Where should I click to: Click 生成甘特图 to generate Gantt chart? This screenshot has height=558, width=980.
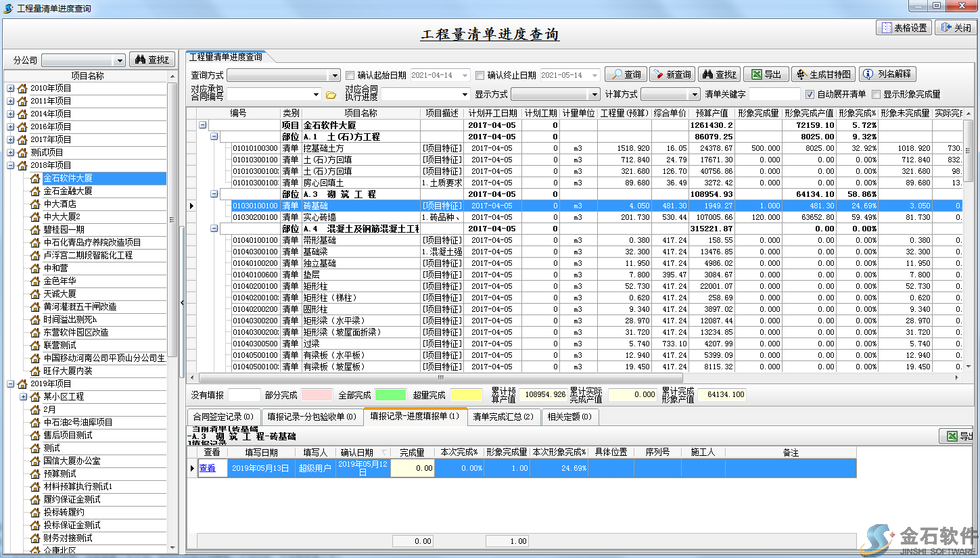click(x=823, y=74)
